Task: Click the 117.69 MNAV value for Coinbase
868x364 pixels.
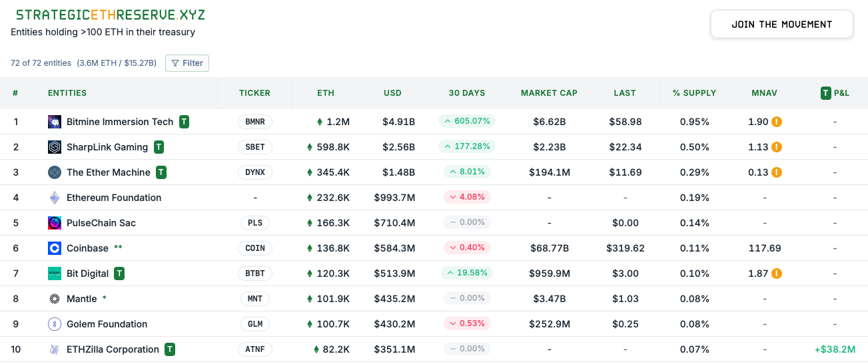Action: (765, 248)
